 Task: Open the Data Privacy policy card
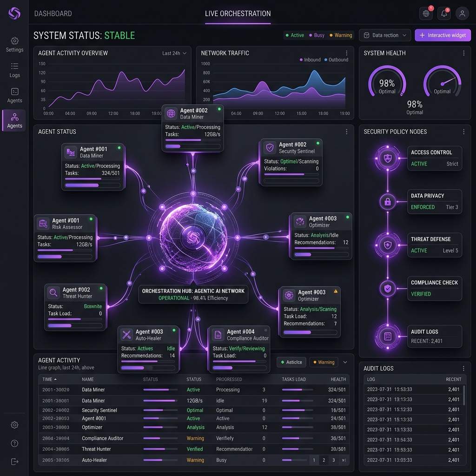coord(435,202)
